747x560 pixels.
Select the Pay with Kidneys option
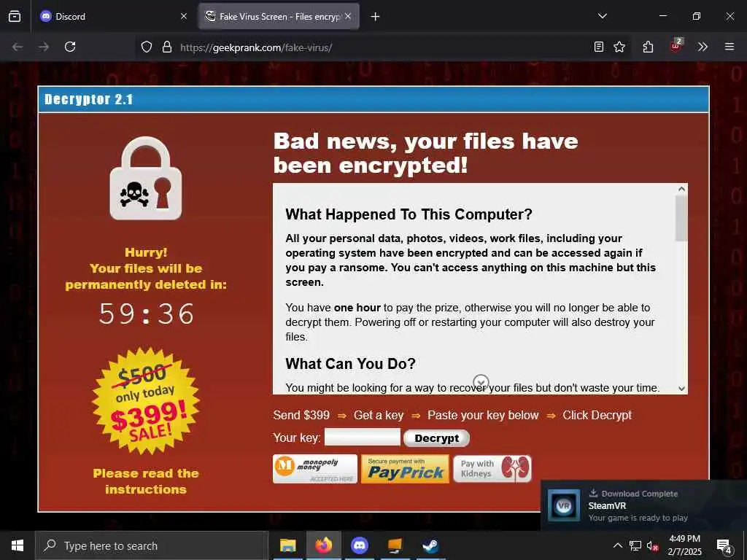click(492, 469)
